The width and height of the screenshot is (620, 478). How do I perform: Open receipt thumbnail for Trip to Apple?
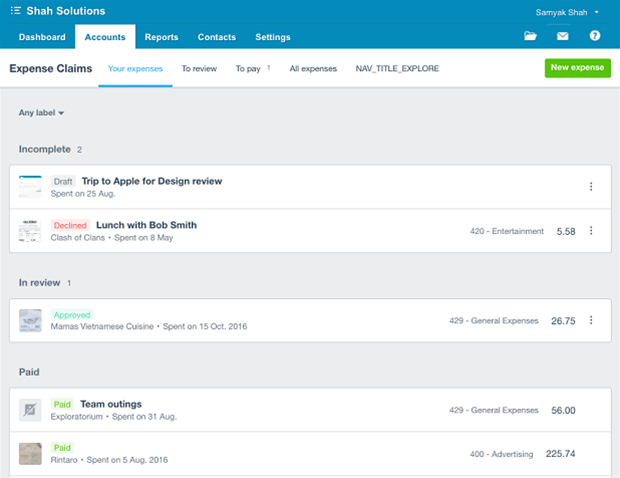[30, 187]
